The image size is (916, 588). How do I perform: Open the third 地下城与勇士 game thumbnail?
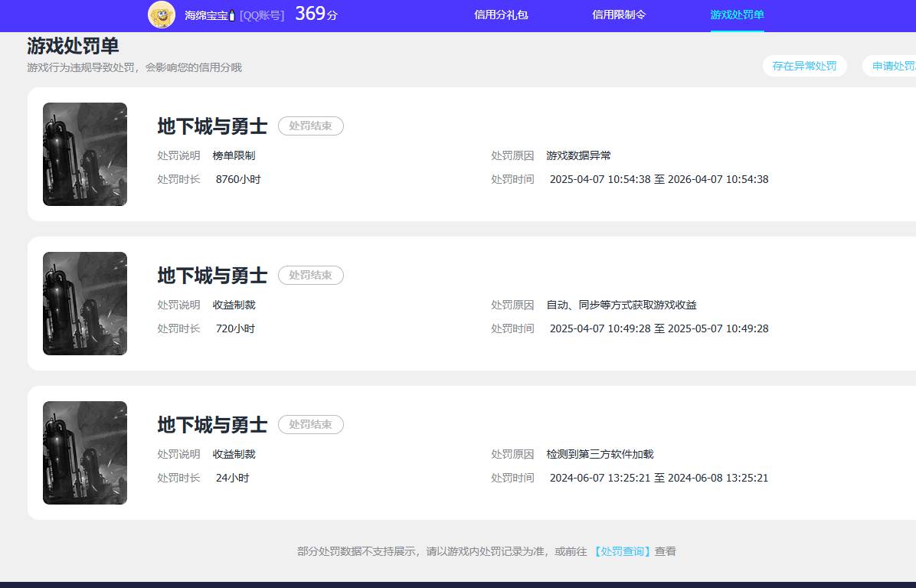point(84,452)
